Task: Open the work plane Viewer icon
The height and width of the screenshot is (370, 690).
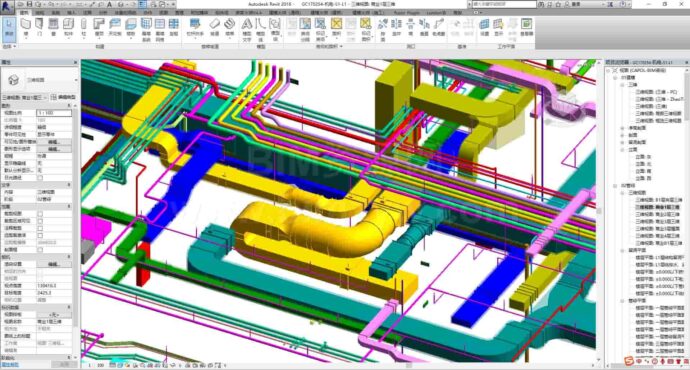Action: (526, 26)
